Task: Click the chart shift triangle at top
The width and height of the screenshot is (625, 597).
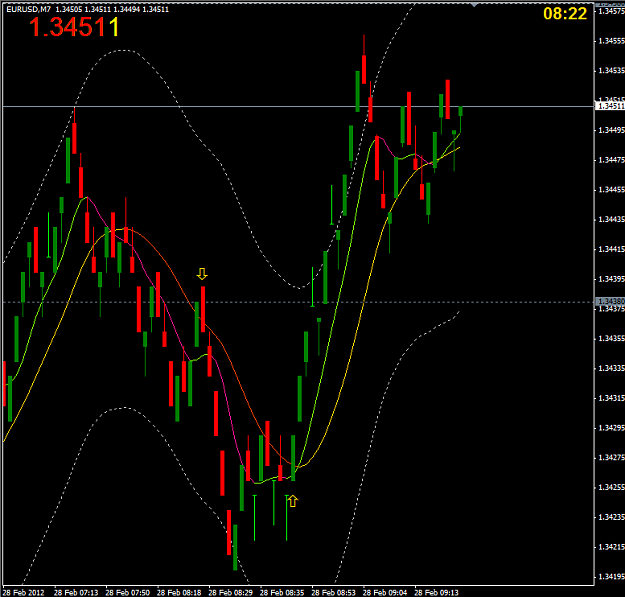Action: pos(474,5)
